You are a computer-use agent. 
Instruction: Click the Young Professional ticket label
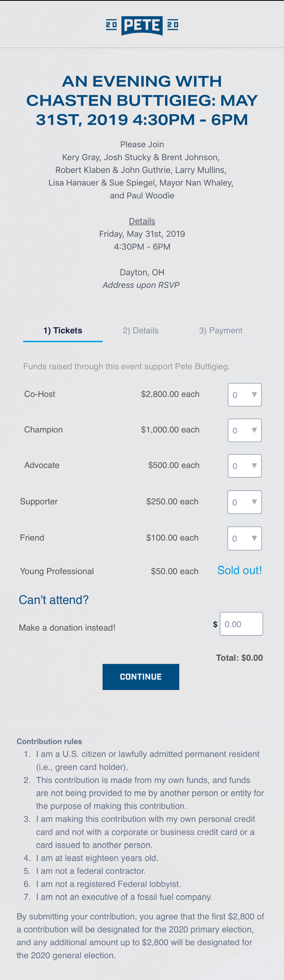pos(57,571)
